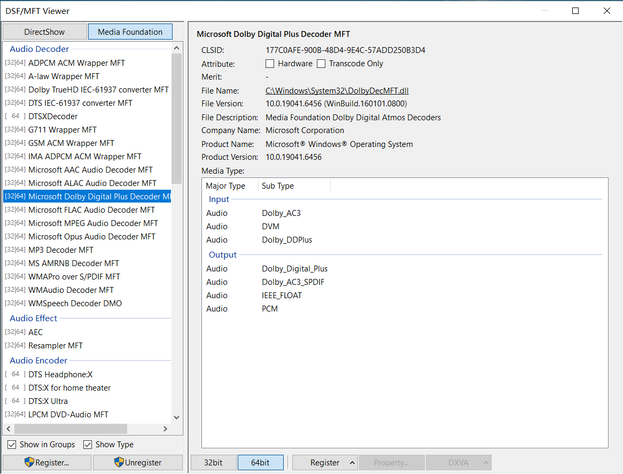
Task: Click the greyed Property... button
Action: [391, 462]
